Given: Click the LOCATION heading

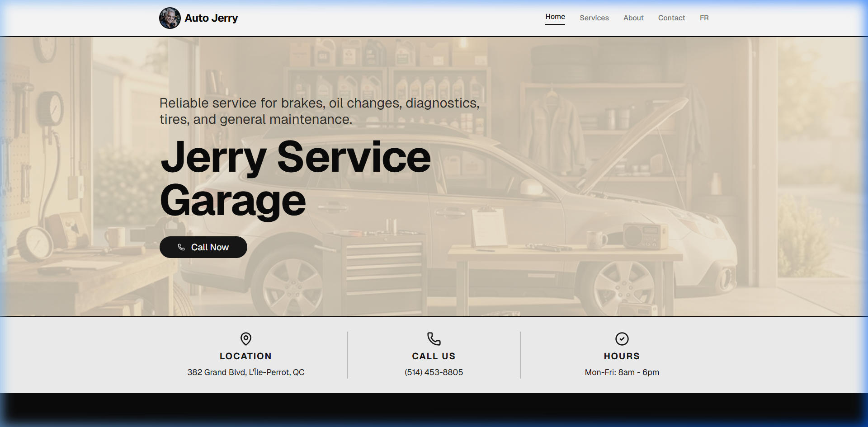Looking at the screenshot, I should pyautogui.click(x=245, y=356).
